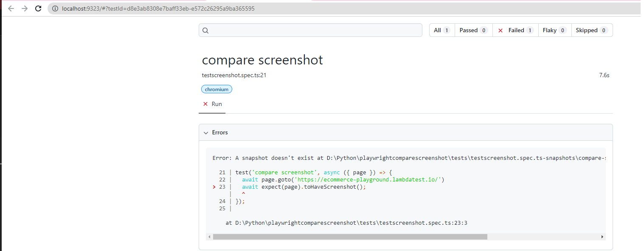Click inside the search input field

coord(310,30)
